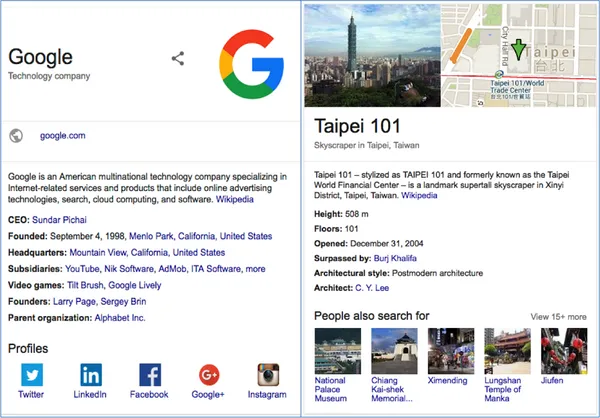Screen dimensions: 600x418
Task: Click the green arrow marker on map
Action: coord(518,50)
